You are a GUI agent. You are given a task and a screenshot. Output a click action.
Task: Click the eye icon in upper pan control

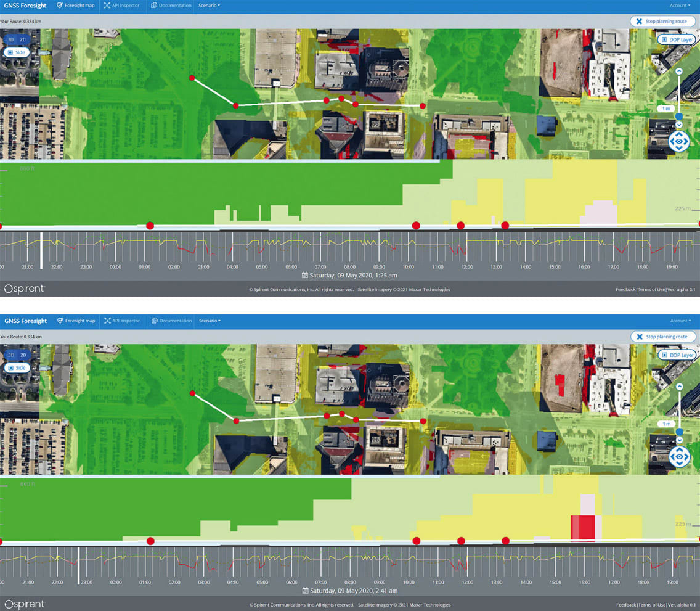click(x=679, y=142)
